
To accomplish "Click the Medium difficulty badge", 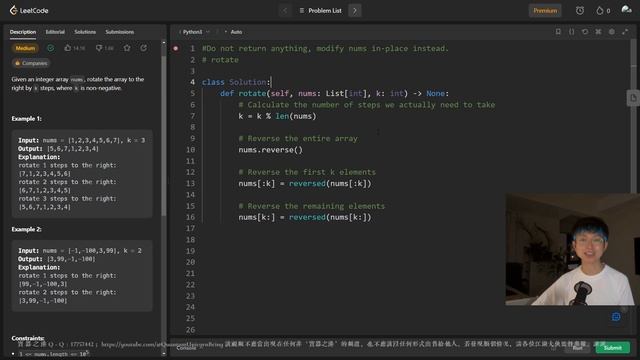I will (x=25, y=48).
